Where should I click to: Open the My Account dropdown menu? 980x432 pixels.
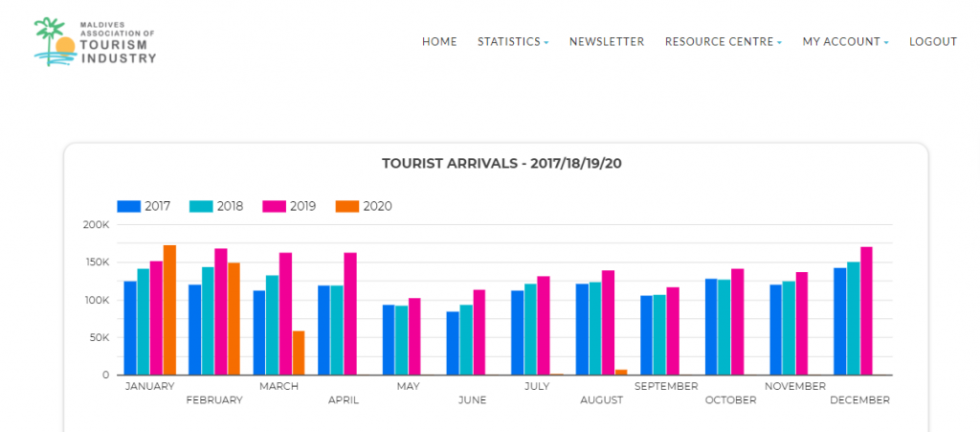click(x=846, y=42)
